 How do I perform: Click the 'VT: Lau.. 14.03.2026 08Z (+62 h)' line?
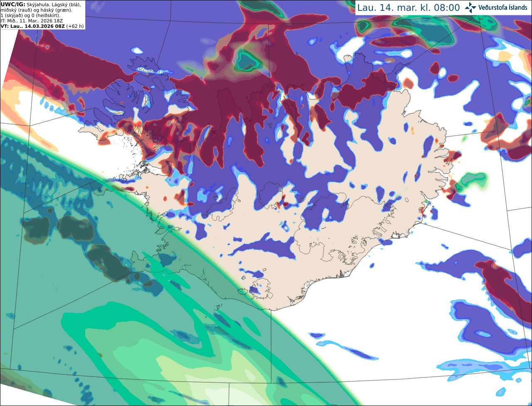(x=42, y=26)
